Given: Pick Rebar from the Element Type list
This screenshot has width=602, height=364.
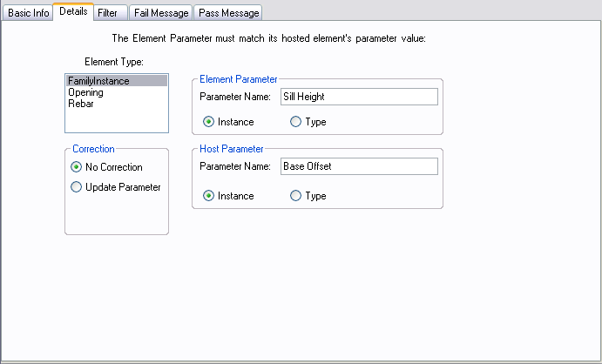Looking at the screenshot, I should tap(80, 103).
